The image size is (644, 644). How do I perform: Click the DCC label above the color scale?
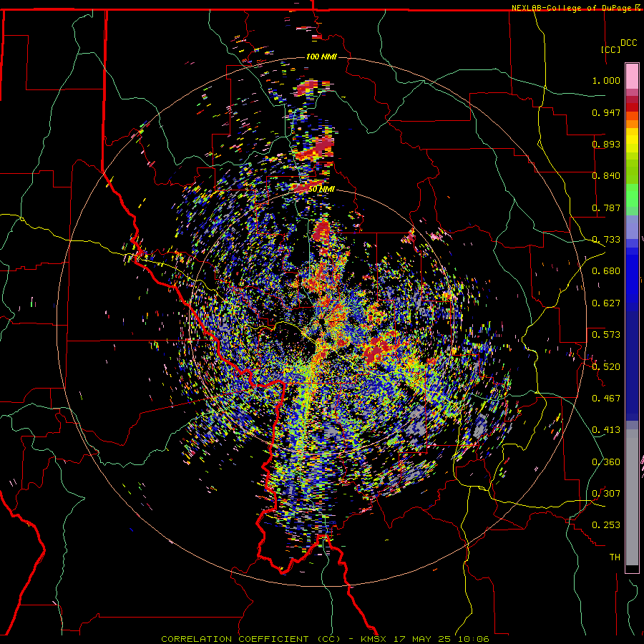(x=628, y=43)
